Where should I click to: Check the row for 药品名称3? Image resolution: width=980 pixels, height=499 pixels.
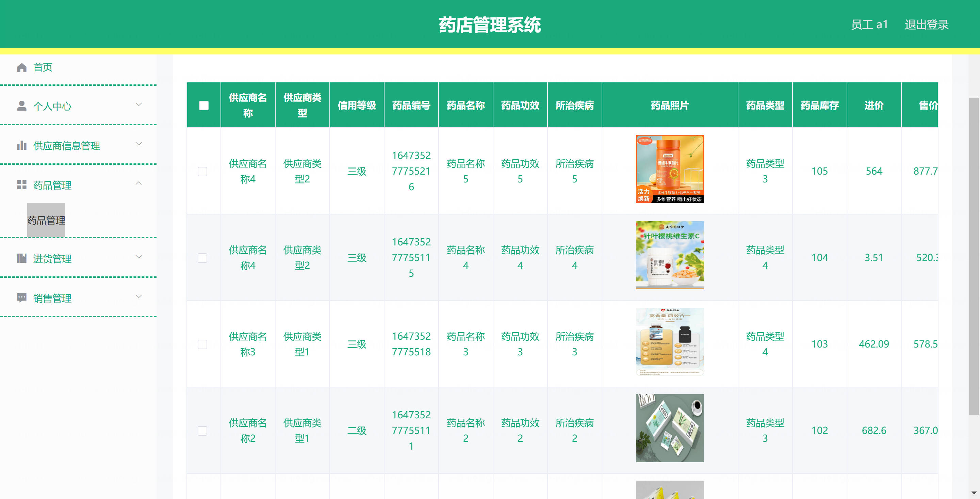pyautogui.click(x=202, y=344)
